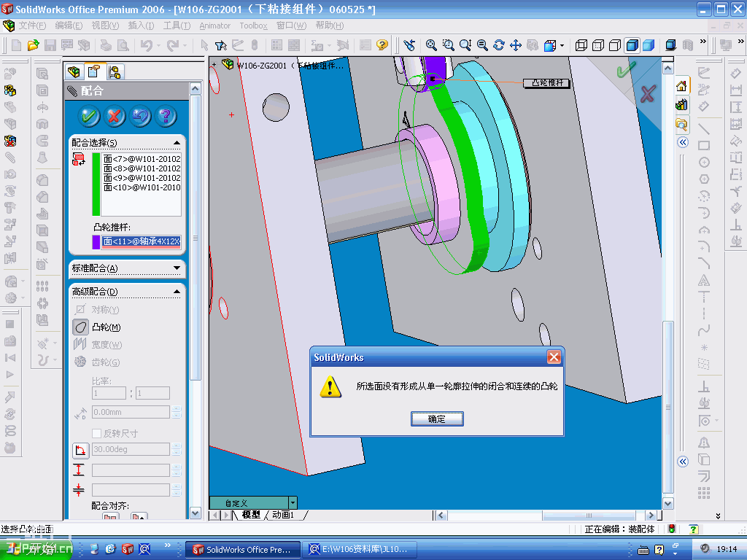Expand the toolbar overflow chevron
747x560 pixels.
tap(703, 42)
